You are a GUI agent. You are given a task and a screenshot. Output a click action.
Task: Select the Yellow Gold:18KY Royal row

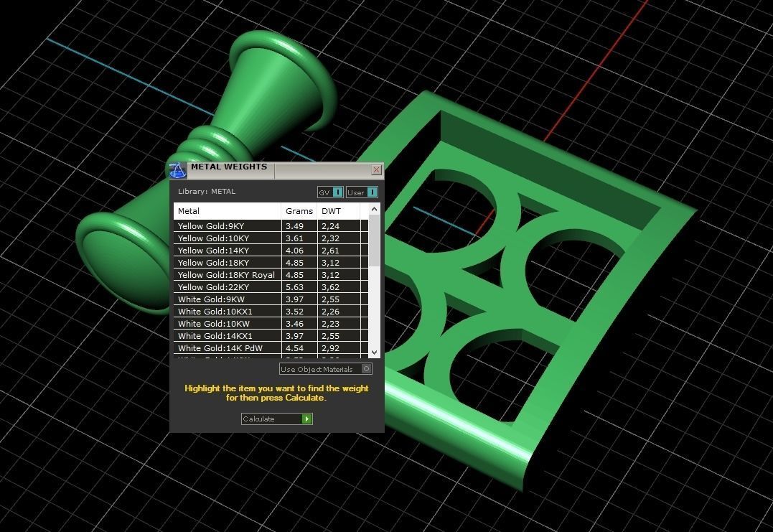(271, 275)
